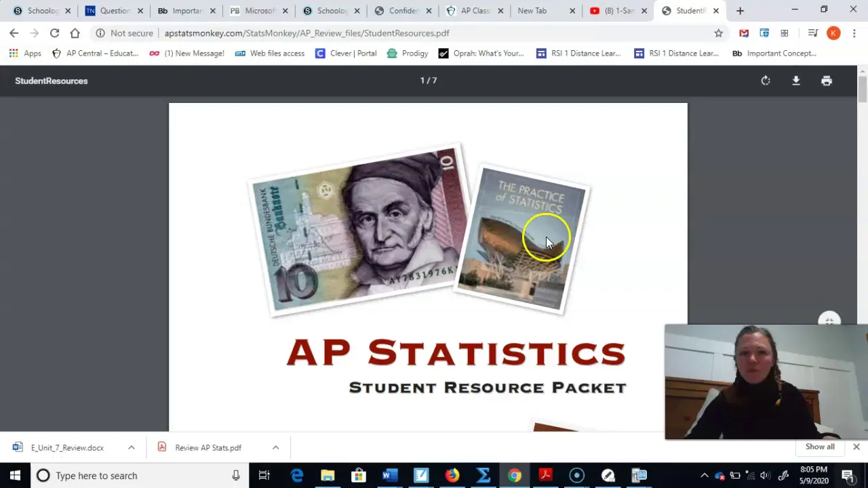
Task: Go to the Chrome home page
Action: (75, 33)
